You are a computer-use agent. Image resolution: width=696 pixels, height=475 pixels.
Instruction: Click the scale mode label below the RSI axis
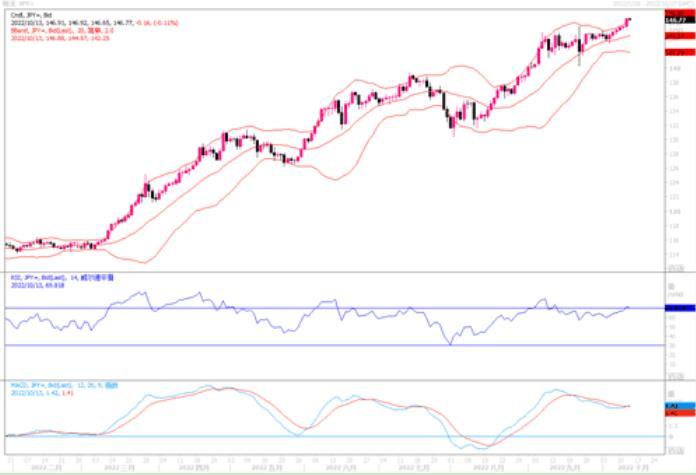coord(676,376)
